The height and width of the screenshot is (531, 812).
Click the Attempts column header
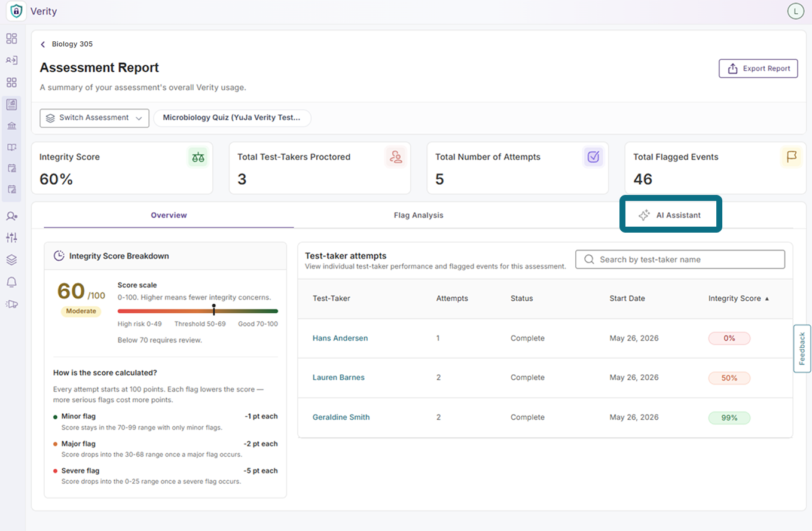pos(452,298)
